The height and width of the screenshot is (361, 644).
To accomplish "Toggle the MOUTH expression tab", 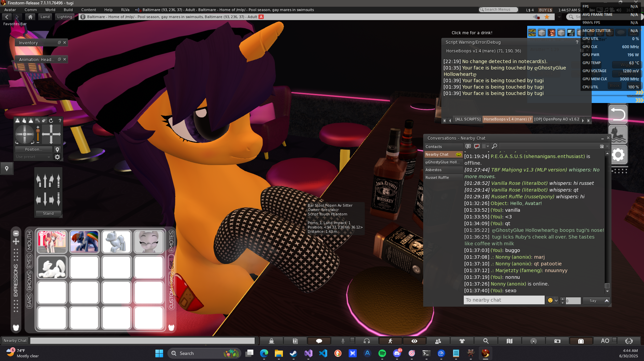I will point(29,241).
